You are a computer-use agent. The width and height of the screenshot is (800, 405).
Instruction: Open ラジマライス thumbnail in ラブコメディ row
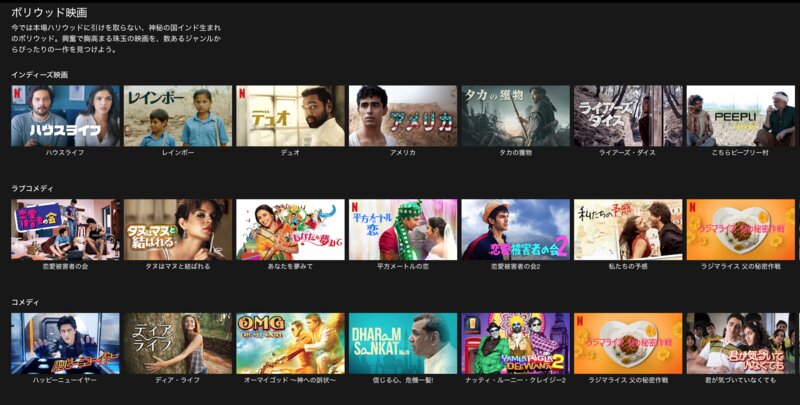click(x=740, y=230)
